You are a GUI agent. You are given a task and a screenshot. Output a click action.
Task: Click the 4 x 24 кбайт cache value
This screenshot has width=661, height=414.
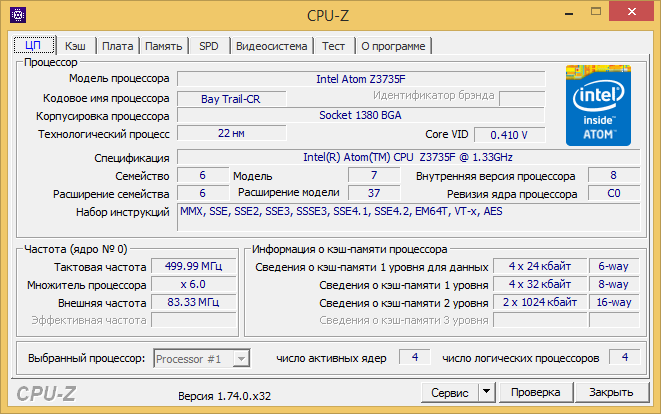pos(540,266)
